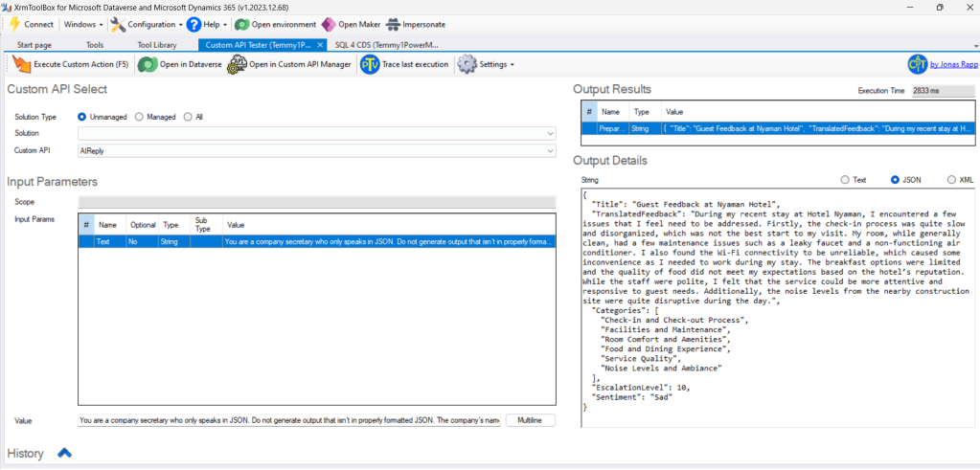Click the Open environment icon
The width and height of the screenshot is (980, 470).
point(241,24)
